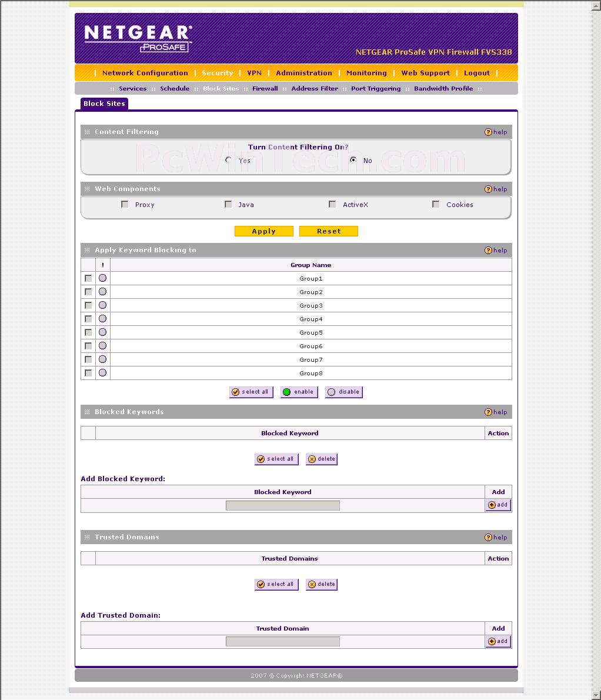Click the status circle icon for Group1

pos(103,278)
